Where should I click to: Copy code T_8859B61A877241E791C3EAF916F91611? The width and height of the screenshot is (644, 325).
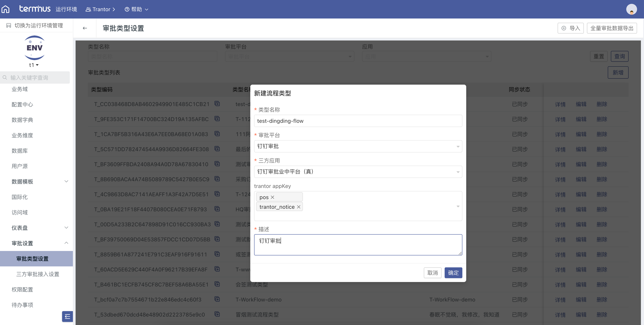click(217, 254)
